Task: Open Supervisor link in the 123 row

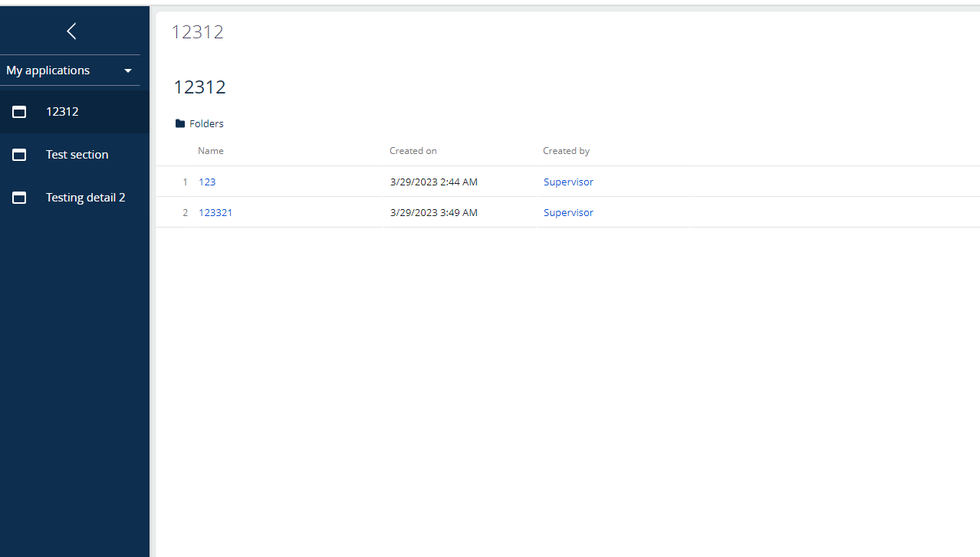Action: click(x=568, y=182)
